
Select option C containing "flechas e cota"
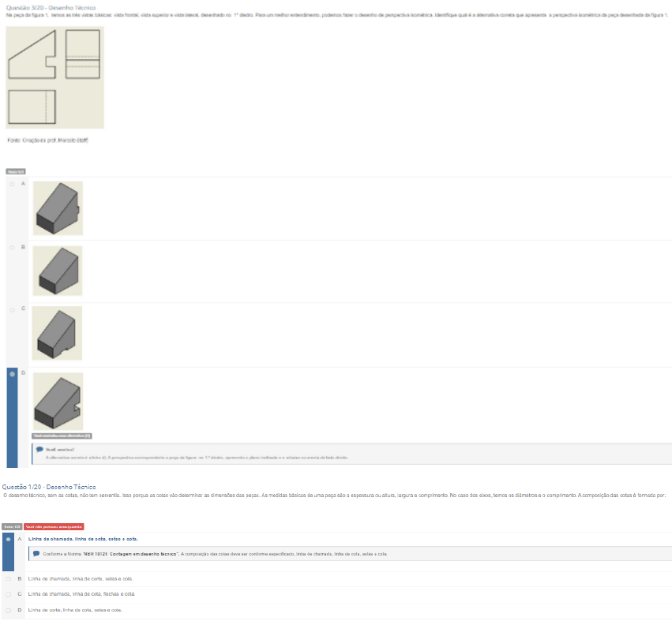point(9,594)
